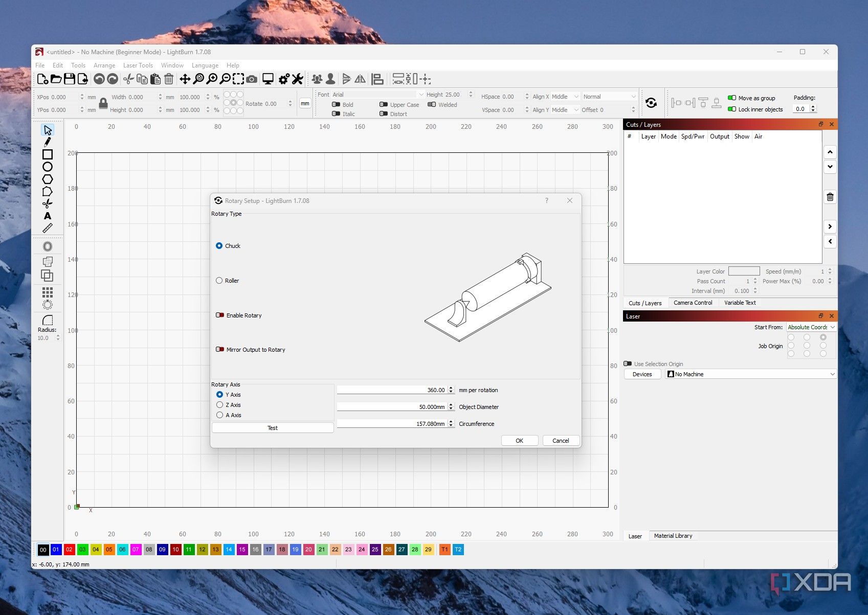Click the rotary setup icon beside alignment tools
Image resolution: width=868 pixels, height=615 pixels.
651,103
